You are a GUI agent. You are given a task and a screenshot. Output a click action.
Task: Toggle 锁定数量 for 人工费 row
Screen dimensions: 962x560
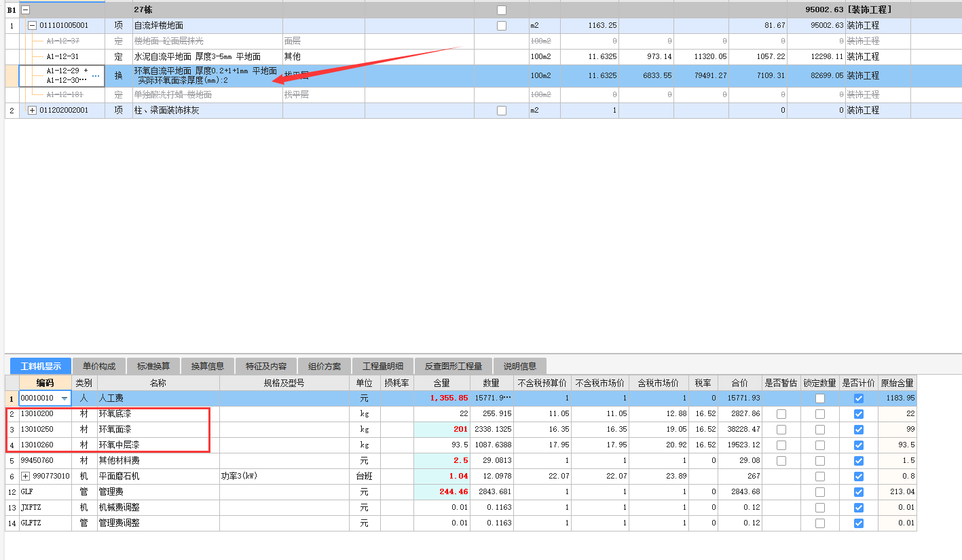820,398
